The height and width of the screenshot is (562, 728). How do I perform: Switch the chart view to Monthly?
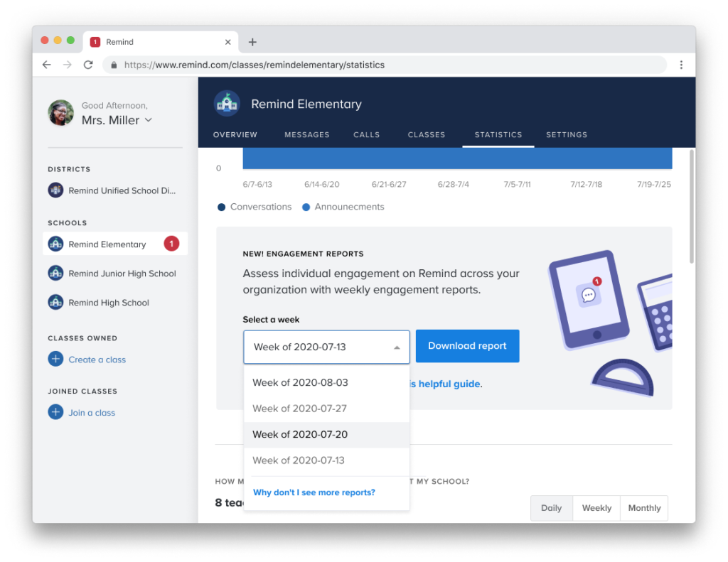pyautogui.click(x=643, y=507)
